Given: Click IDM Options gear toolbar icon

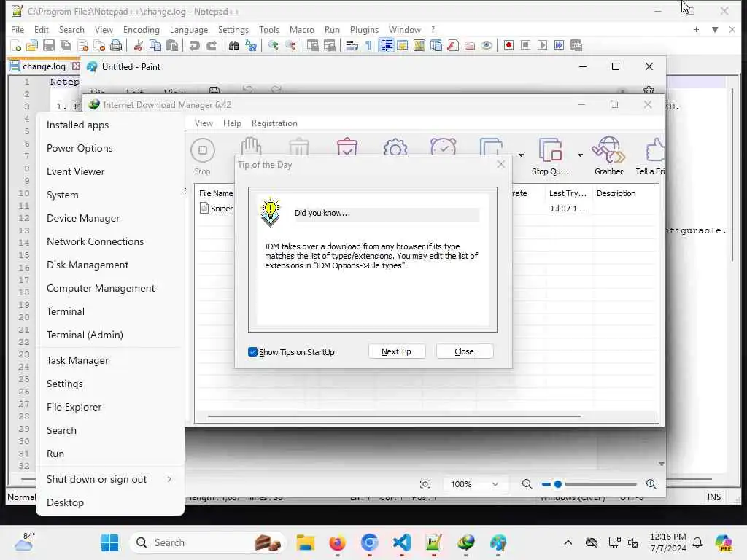Looking at the screenshot, I should pyautogui.click(x=395, y=147).
